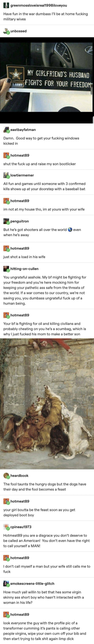Click cpineau1973's pixelated avatar
This screenshot has height=644, width=94.
(6, 527)
